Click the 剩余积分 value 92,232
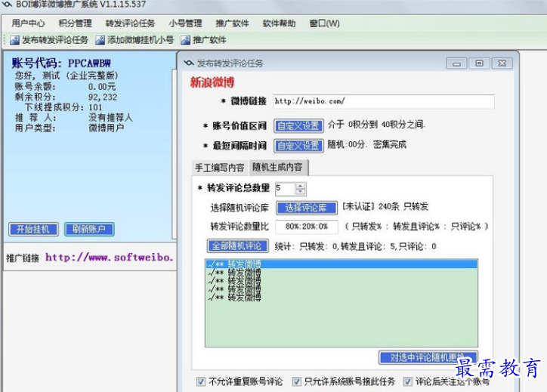The width and height of the screenshot is (547, 392). pyautogui.click(x=103, y=97)
